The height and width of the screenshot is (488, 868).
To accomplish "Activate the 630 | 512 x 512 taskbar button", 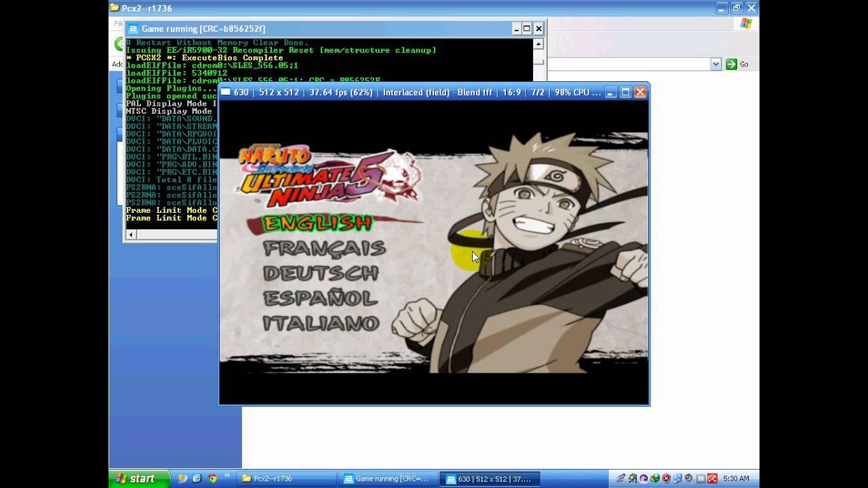I will tap(491, 479).
